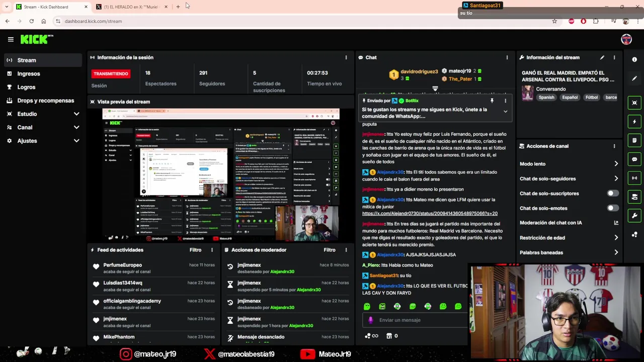Click the pencil icon in right rail

tap(634, 78)
